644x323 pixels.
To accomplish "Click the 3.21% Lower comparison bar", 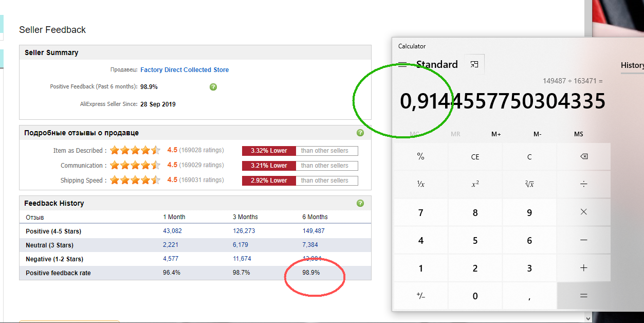I will click(269, 166).
